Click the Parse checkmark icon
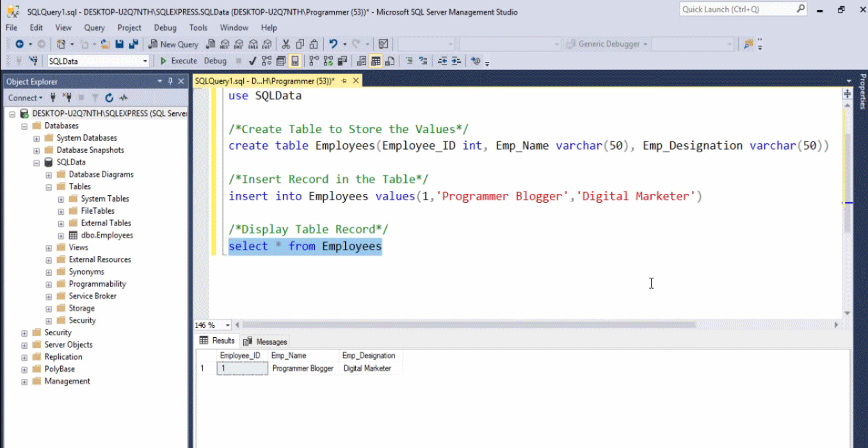The height and width of the screenshot is (448, 868). click(252, 61)
